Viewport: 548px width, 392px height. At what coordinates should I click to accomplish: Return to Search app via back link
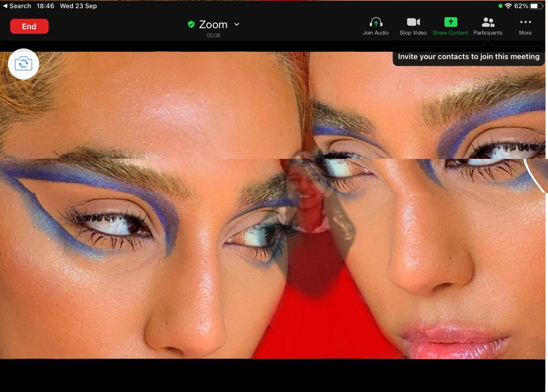[17, 6]
